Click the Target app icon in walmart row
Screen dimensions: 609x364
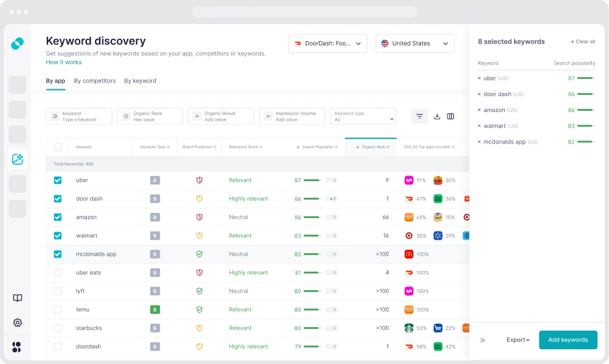point(409,235)
